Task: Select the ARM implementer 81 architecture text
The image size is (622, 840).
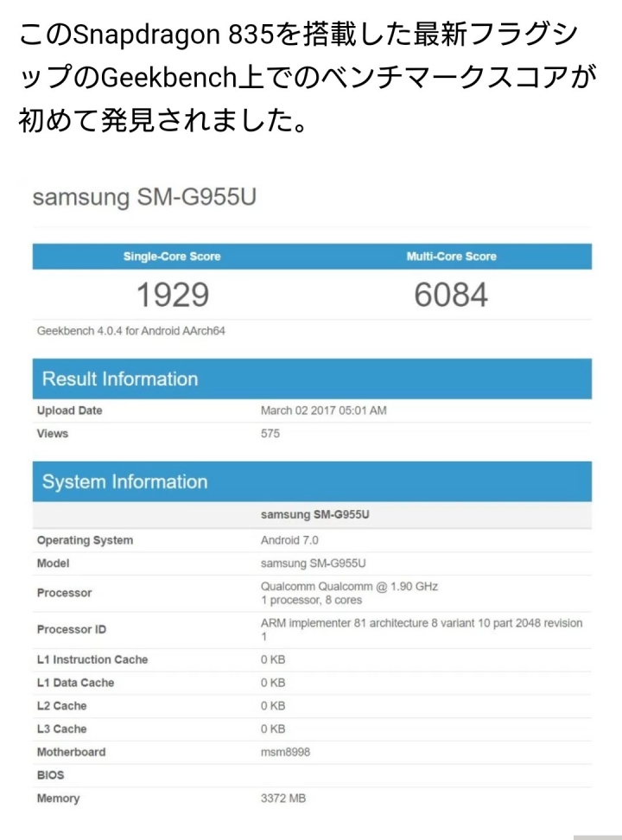Action: click(422, 629)
